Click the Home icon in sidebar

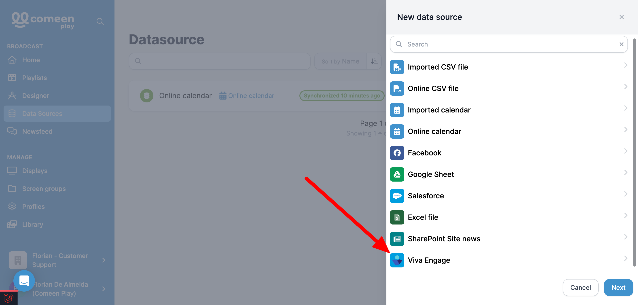12,60
